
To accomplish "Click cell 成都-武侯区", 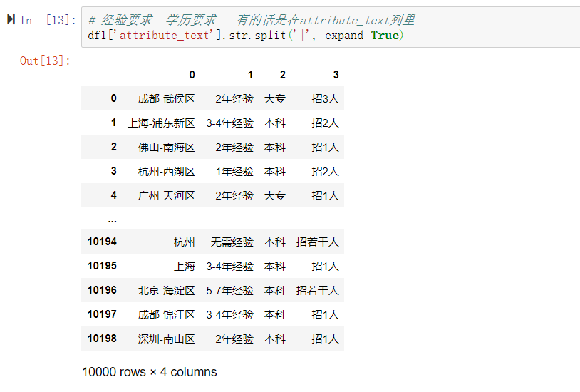I will pyautogui.click(x=166, y=99).
